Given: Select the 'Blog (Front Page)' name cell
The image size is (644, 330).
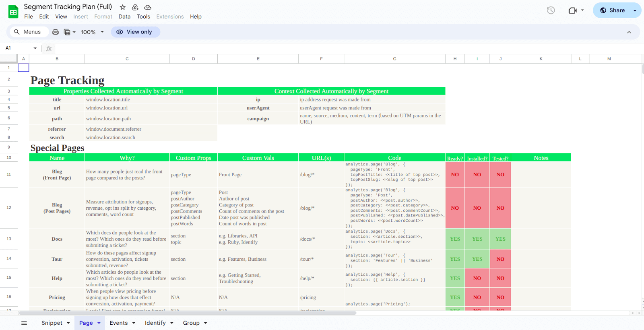Looking at the screenshot, I should point(57,175).
